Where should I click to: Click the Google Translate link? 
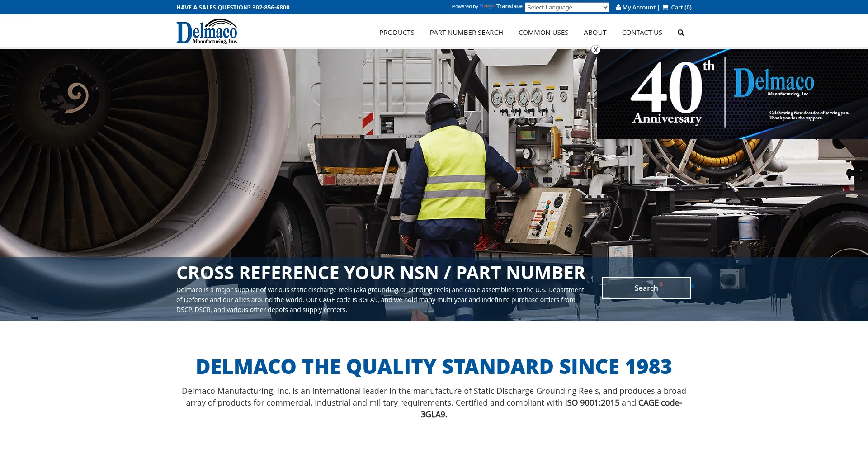click(501, 6)
